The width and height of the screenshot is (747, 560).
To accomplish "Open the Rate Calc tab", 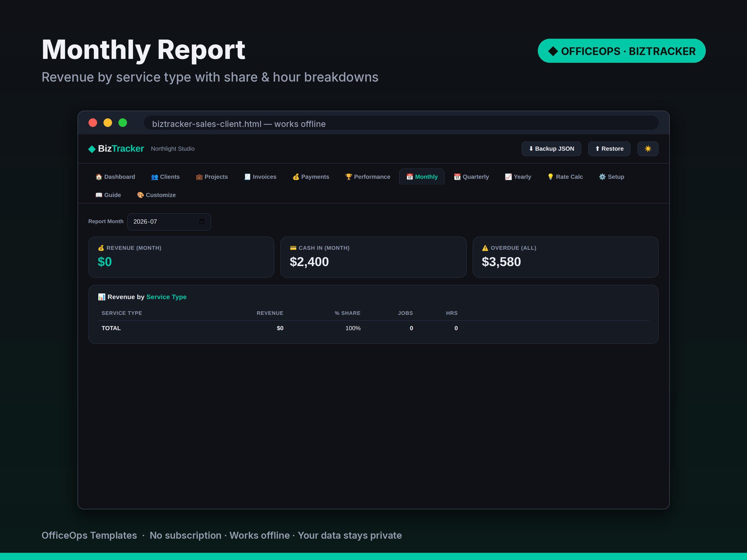I will coord(565,176).
